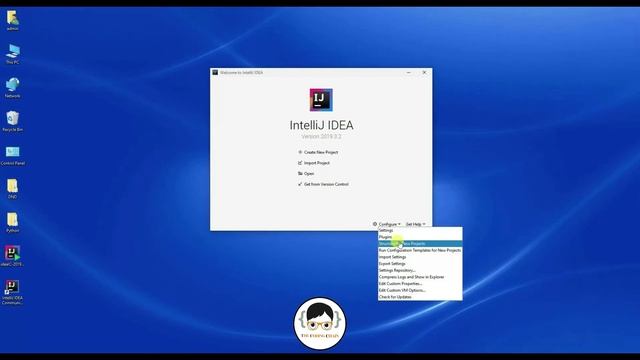Open Settings Repository... entry

420,270
